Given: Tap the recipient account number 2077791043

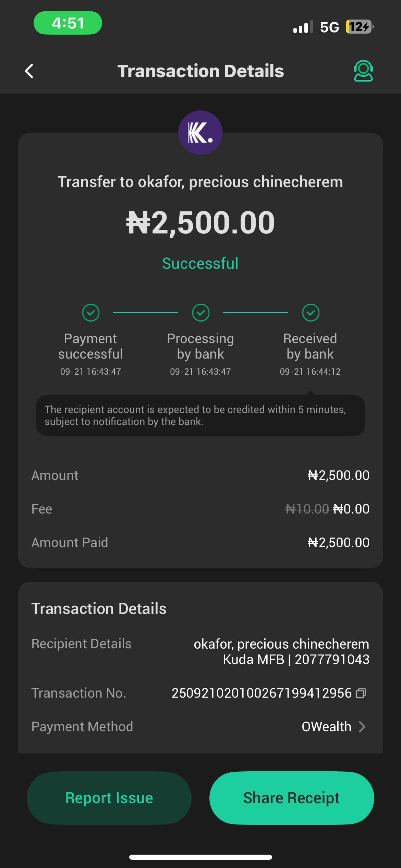Looking at the screenshot, I should [x=332, y=660].
